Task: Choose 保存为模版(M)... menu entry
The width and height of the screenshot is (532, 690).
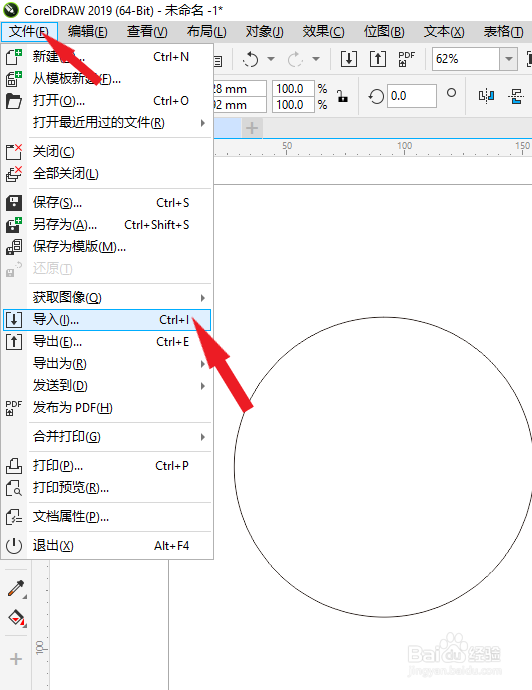Action: pos(107,247)
